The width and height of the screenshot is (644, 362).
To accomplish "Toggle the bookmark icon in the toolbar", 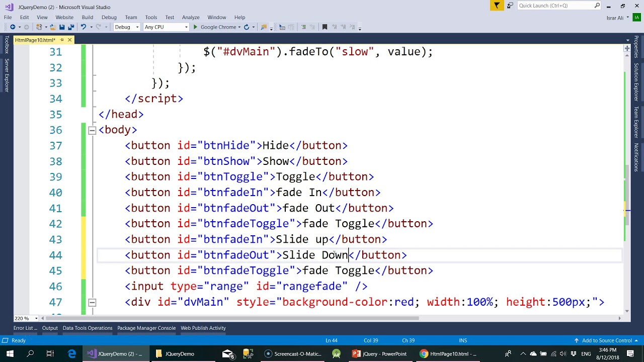I will click(x=325, y=27).
